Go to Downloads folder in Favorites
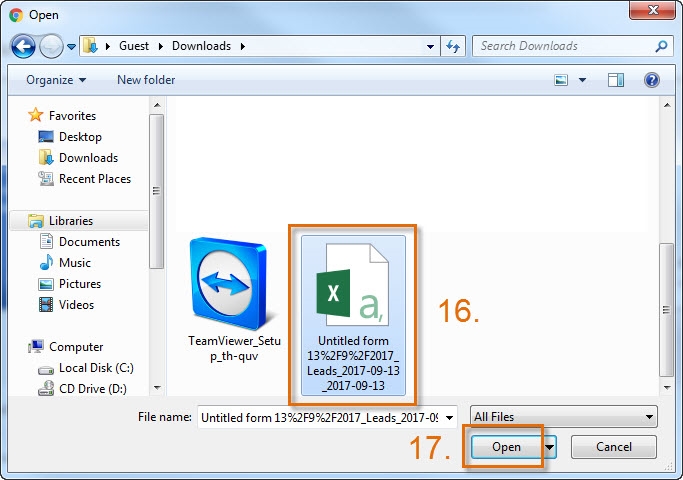This screenshot has width=683, height=480. (x=88, y=158)
